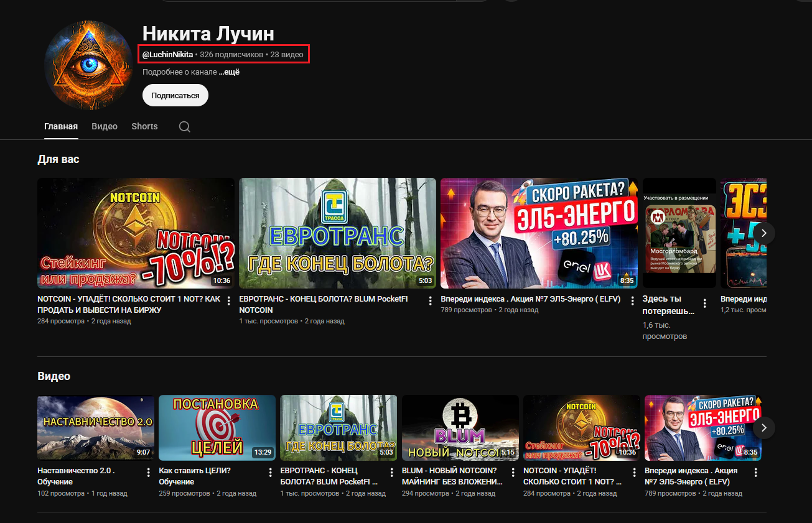The width and height of the screenshot is (812, 523).
Task: Open title "Наставничество 2.0 . Обучение"
Action: (x=76, y=476)
